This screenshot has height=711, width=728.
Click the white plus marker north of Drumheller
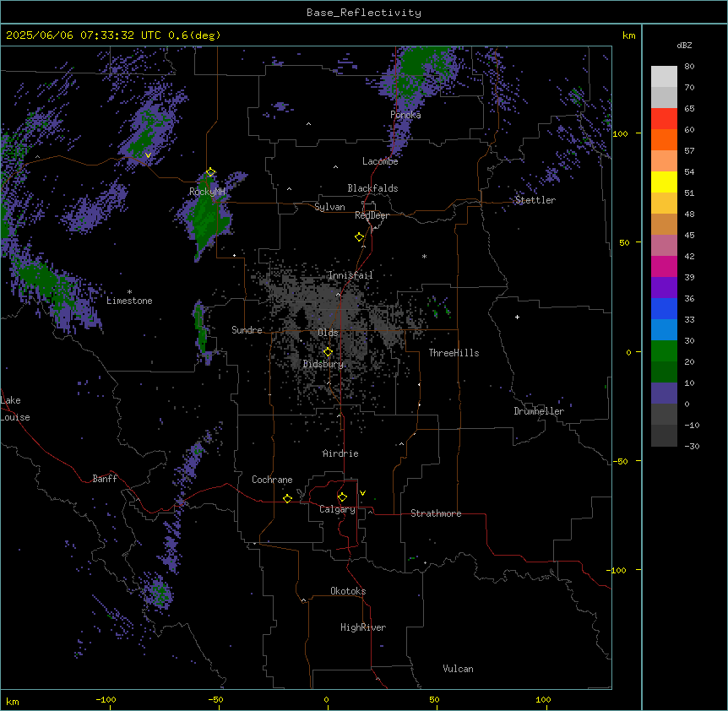(517, 317)
